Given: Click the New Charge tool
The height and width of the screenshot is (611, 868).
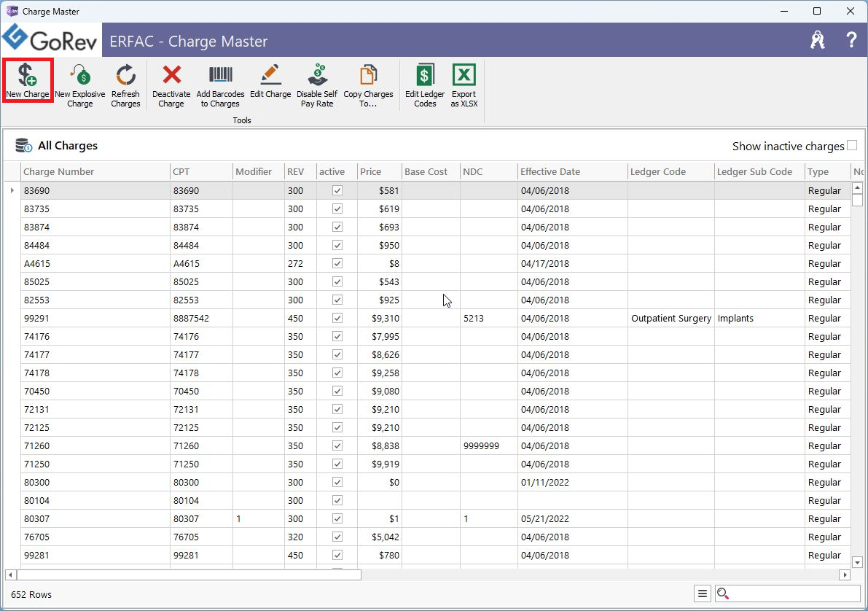Looking at the screenshot, I should tap(28, 81).
